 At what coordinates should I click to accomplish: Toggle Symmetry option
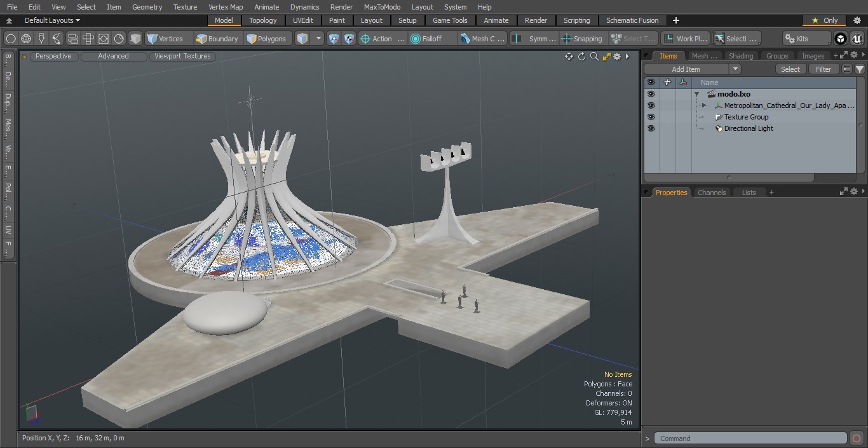(x=534, y=39)
